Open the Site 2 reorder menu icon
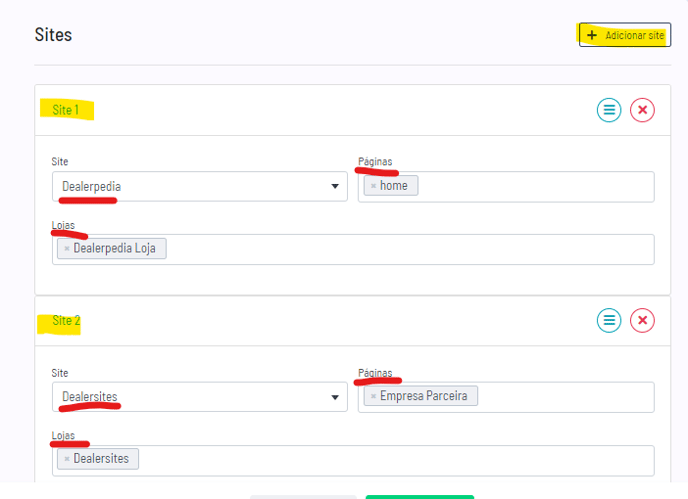The image size is (688, 499). [x=609, y=320]
